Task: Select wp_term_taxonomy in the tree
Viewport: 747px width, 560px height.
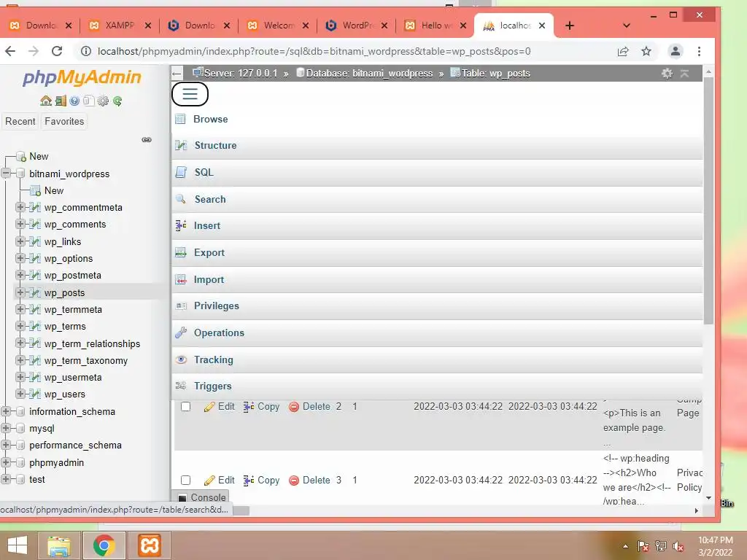Action: [x=86, y=360]
